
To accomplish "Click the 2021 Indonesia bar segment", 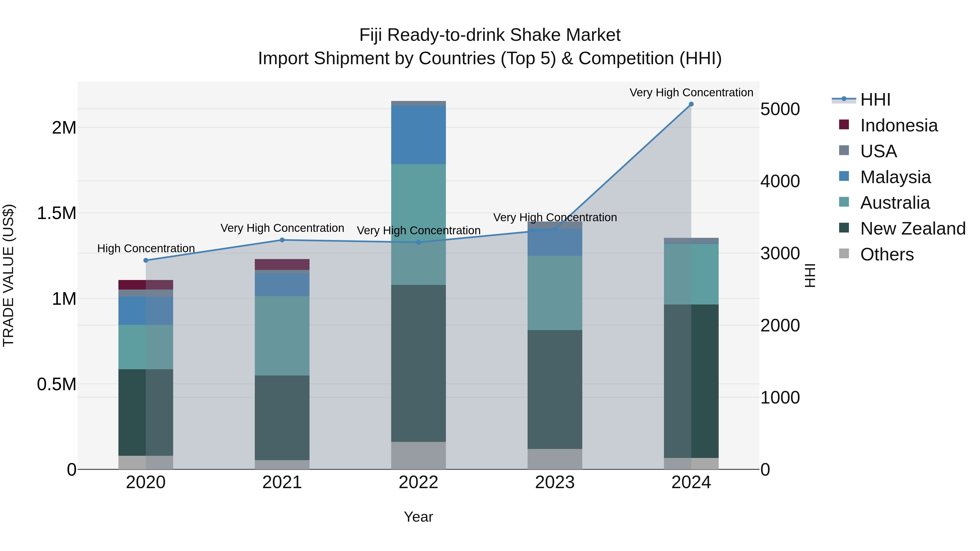I will [x=282, y=265].
